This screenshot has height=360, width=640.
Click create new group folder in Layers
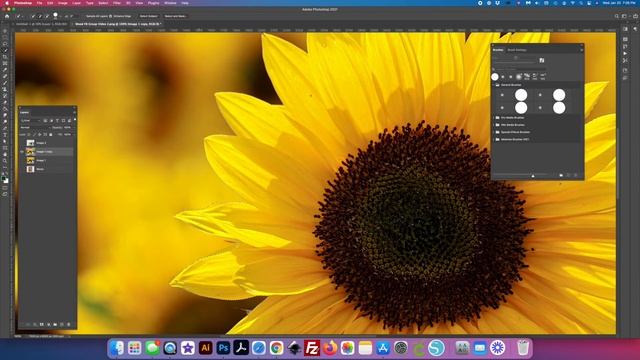(x=55, y=324)
